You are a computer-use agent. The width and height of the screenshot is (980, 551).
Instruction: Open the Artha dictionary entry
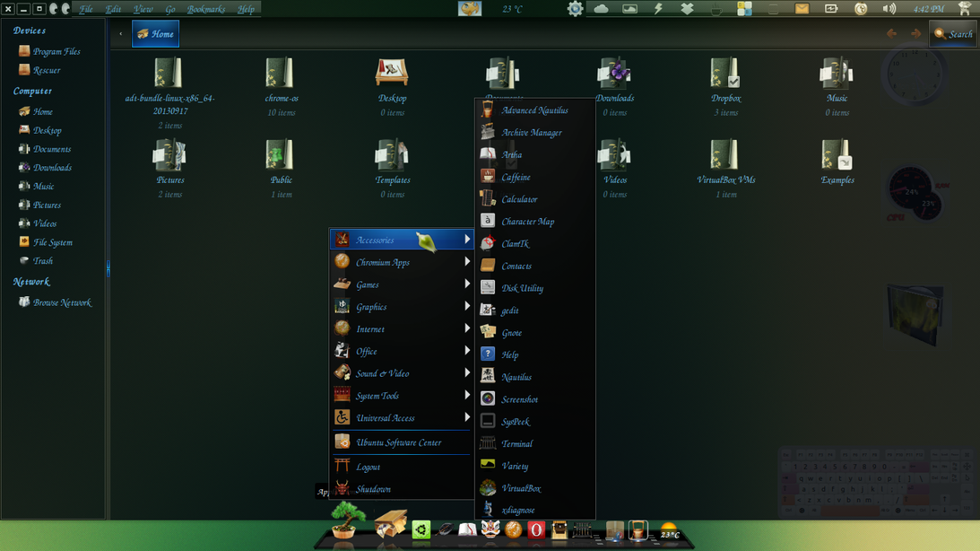pos(535,154)
